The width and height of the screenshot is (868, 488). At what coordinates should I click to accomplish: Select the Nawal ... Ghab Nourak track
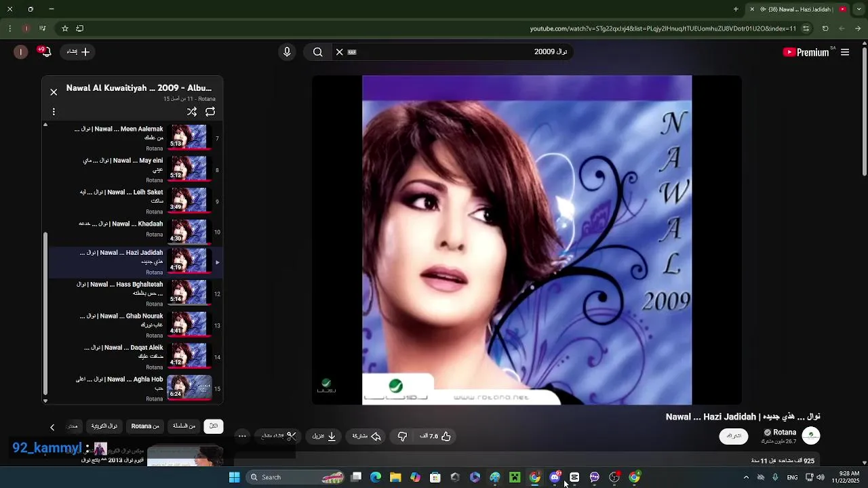click(x=136, y=325)
